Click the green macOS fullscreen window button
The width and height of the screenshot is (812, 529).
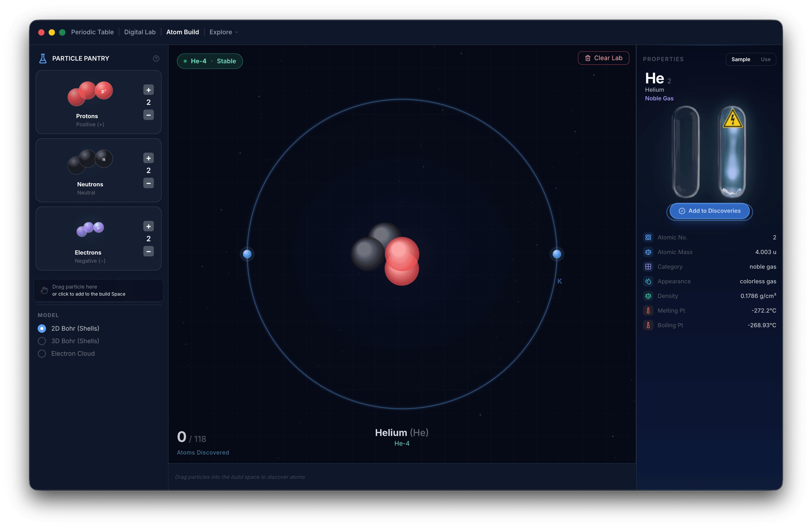tap(62, 32)
